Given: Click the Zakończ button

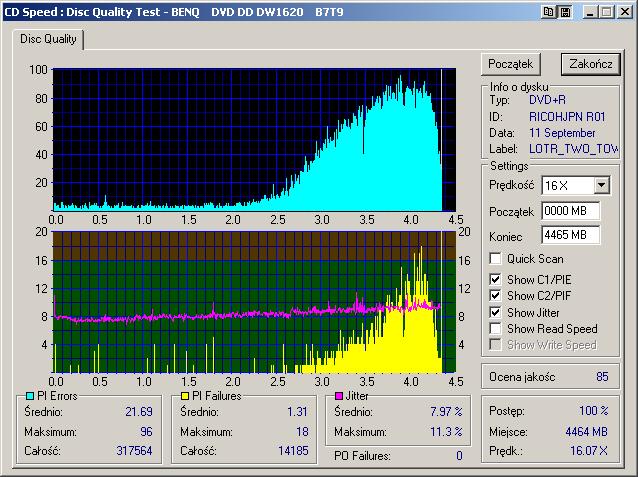Looking at the screenshot, I should tap(591, 64).
